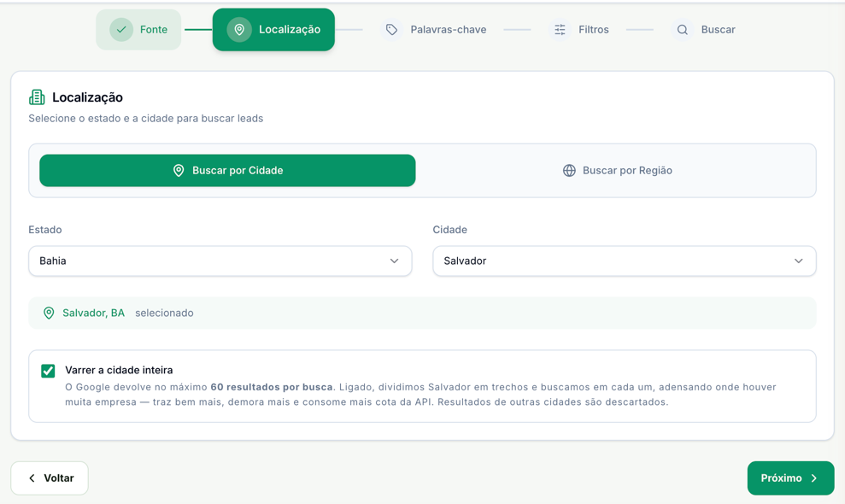845x504 pixels.
Task: Click the subtitle Selecione o estado e a cidade
Action: (146, 119)
